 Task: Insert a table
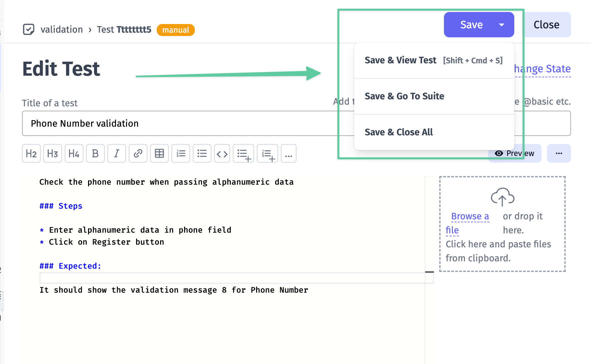coord(159,153)
